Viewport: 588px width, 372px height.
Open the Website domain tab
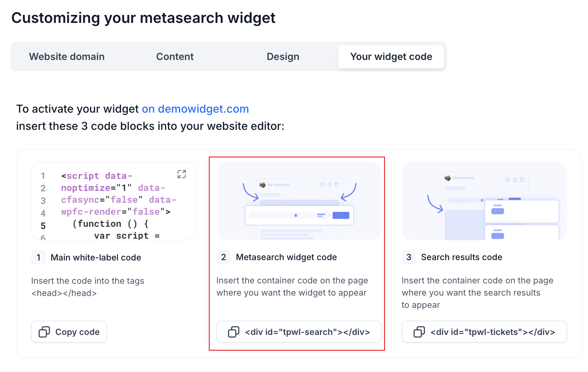[67, 57]
